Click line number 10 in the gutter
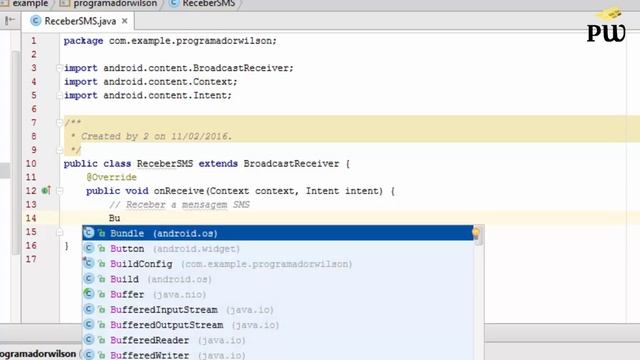 (x=31, y=164)
